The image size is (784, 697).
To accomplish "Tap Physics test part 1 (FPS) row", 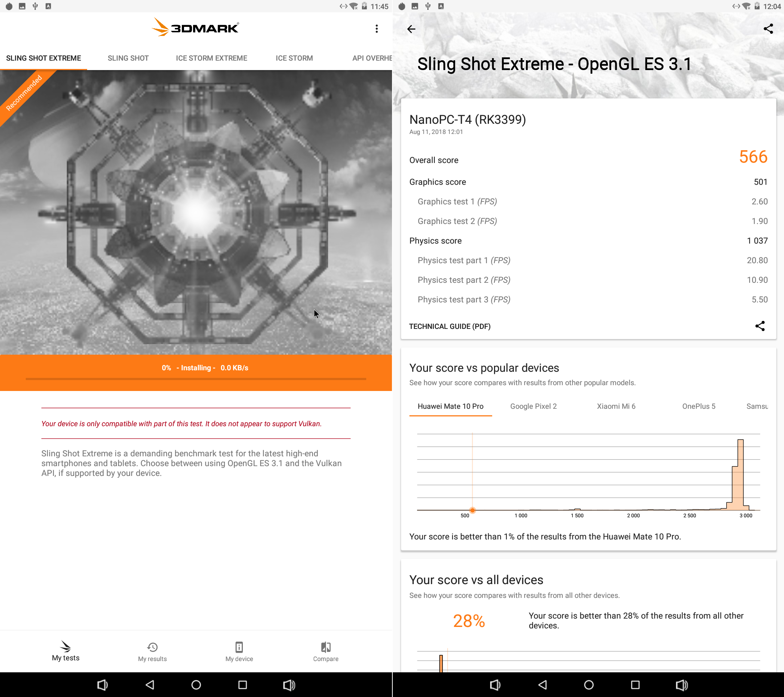I will point(588,260).
